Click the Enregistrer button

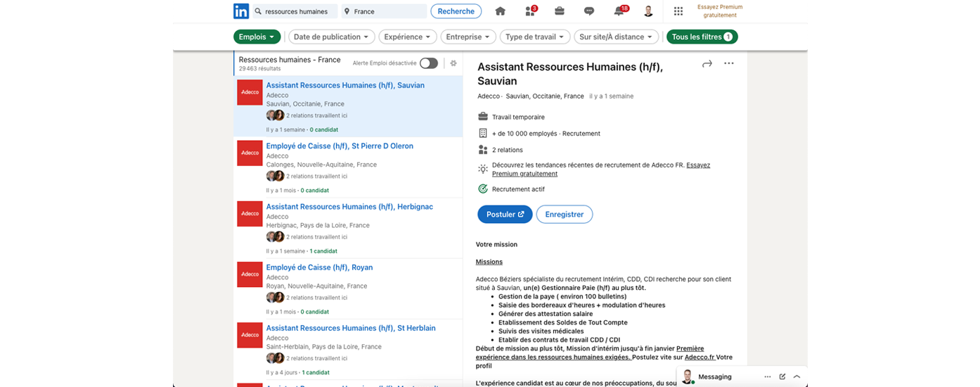[565, 215]
